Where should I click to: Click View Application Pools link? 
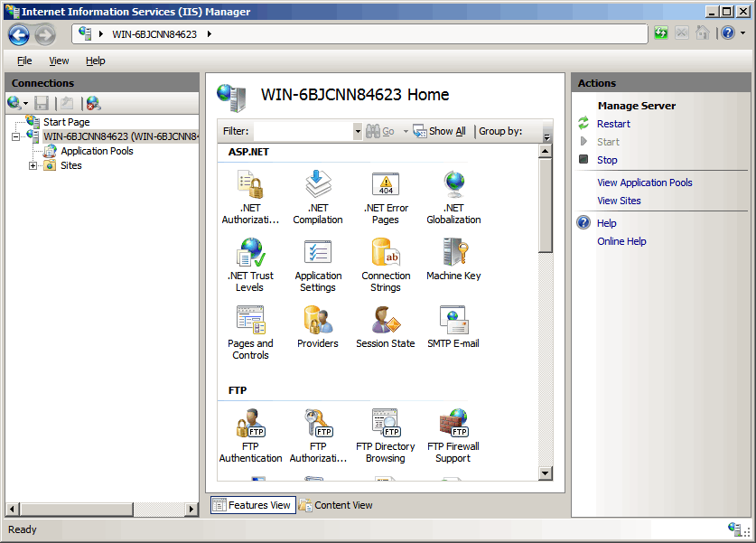coord(644,183)
